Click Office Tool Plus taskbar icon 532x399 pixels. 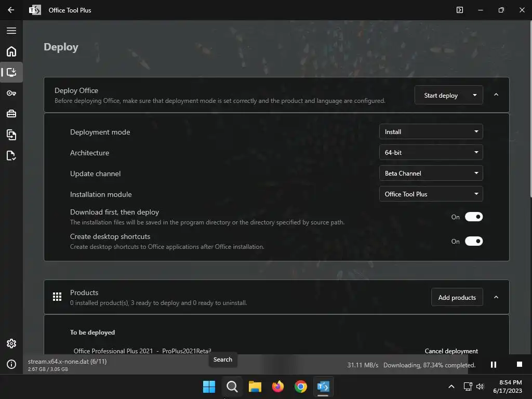(323, 387)
